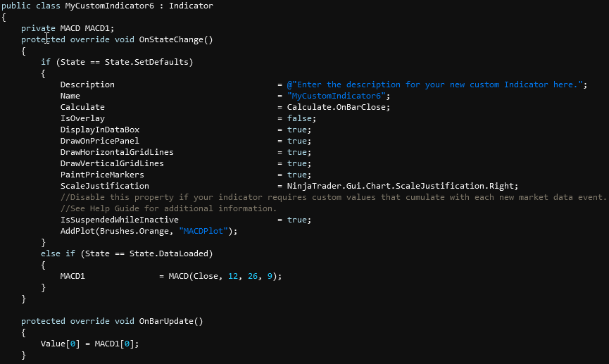The width and height of the screenshot is (609, 364).
Task: Click the true value beside PaintPriceMarkers
Action: pyautogui.click(x=297, y=175)
